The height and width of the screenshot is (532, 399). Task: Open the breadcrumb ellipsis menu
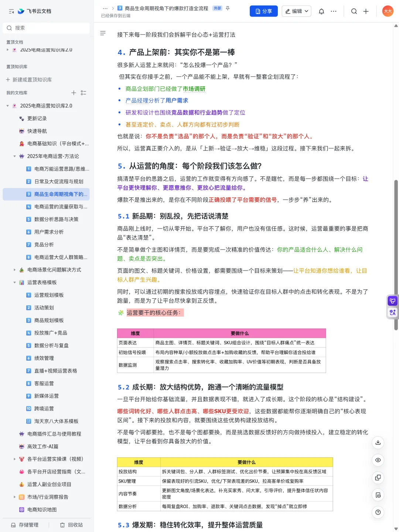coord(105,8)
